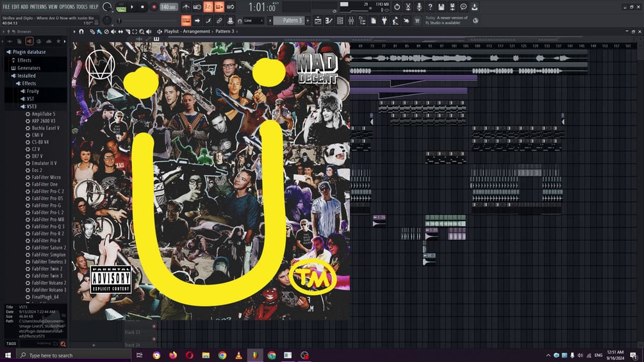644x362 pixels.
Task: Toggle loop recording button
Action: point(231,7)
